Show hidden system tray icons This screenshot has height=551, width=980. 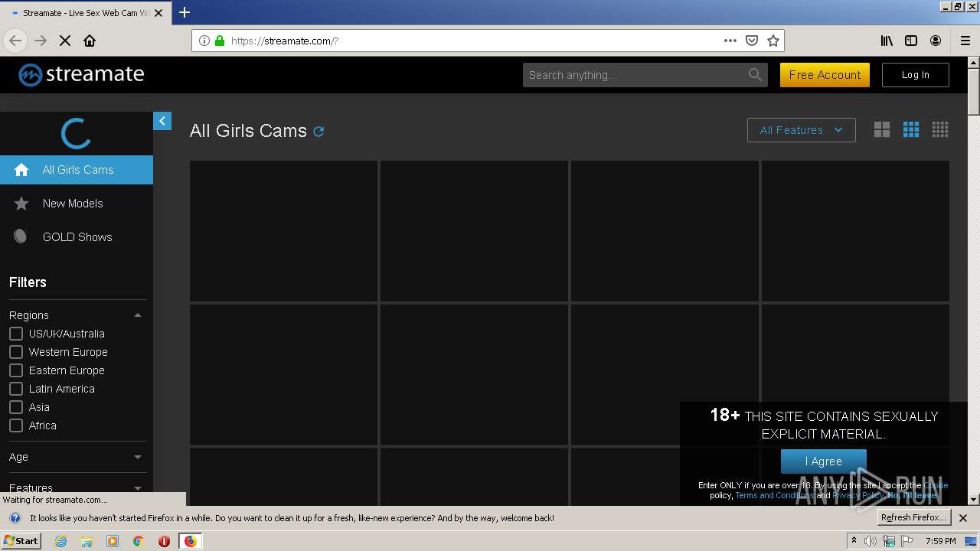point(854,541)
